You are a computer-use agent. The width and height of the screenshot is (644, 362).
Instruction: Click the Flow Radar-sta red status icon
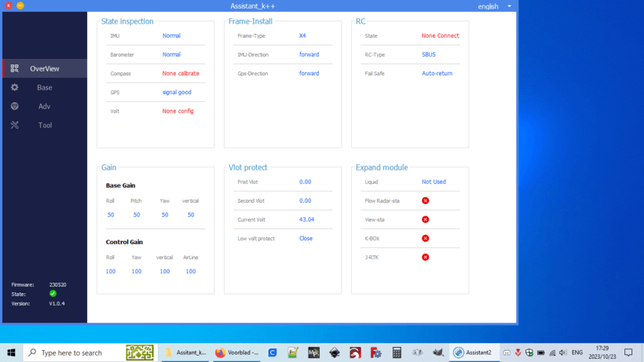click(426, 201)
